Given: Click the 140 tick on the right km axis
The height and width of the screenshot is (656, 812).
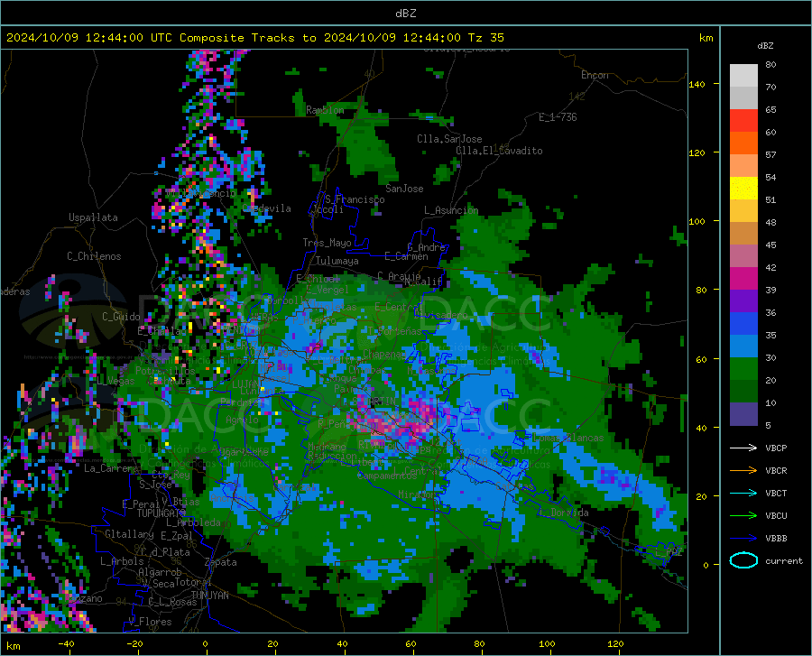Looking at the screenshot, I should (697, 84).
